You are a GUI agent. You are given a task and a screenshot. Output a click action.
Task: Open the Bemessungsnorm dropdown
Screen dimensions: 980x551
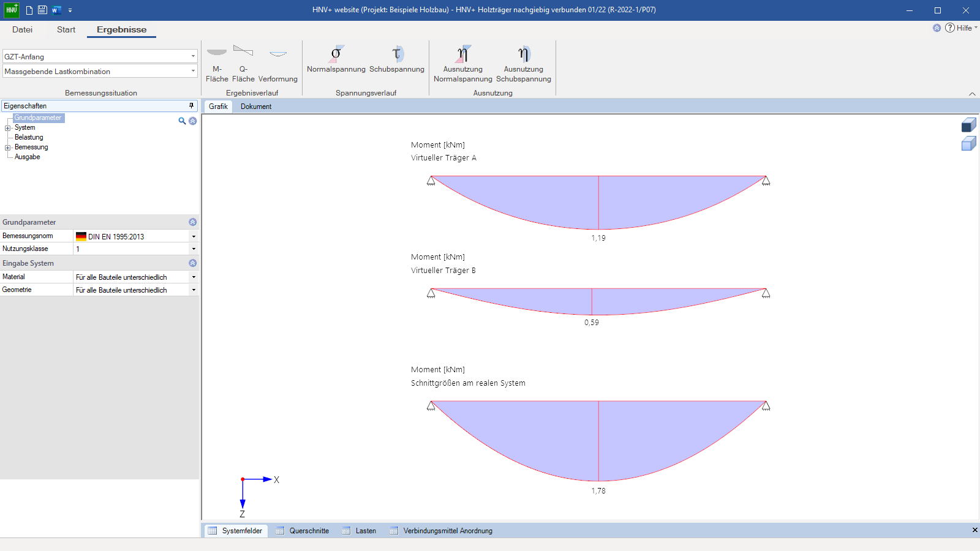[x=194, y=236]
